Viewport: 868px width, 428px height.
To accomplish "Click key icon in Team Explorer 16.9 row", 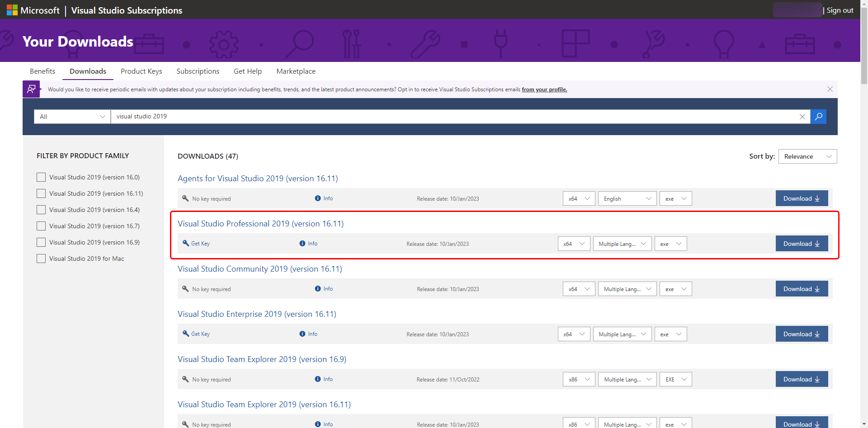I will pos(185,379).
